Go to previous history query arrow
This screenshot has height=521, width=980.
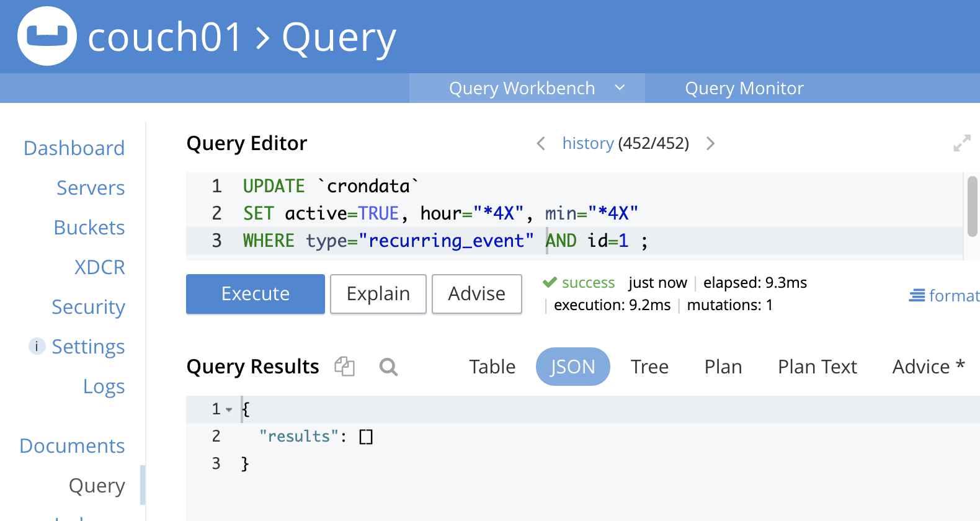[541, 143]
